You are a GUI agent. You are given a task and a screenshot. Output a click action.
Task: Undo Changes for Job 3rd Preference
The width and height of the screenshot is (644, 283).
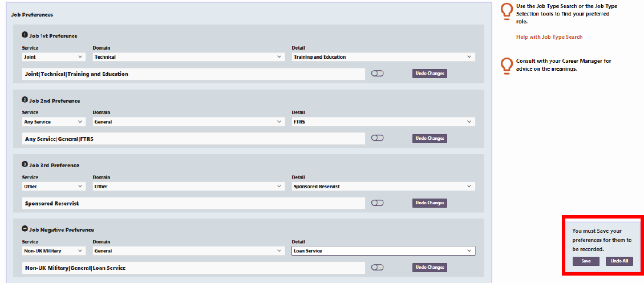(430, 203)
